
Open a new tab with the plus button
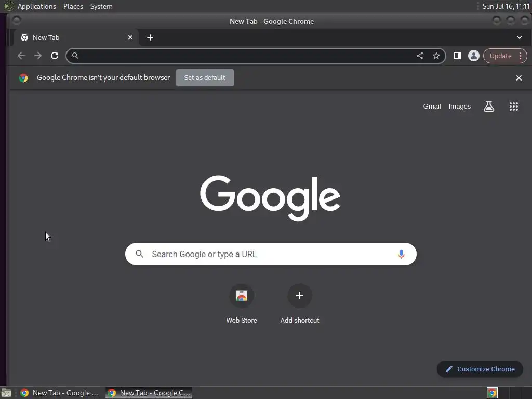coord(150,37)
